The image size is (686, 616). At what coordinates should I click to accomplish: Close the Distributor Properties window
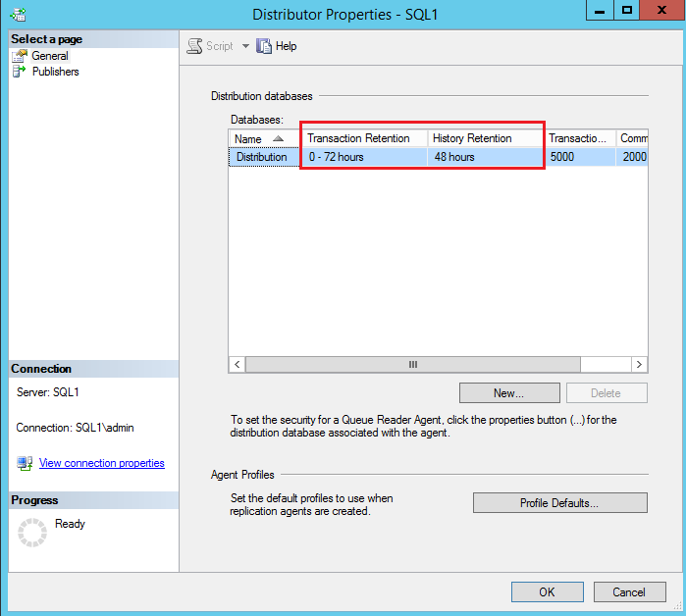pyautogui.click(x=661, y=10)
